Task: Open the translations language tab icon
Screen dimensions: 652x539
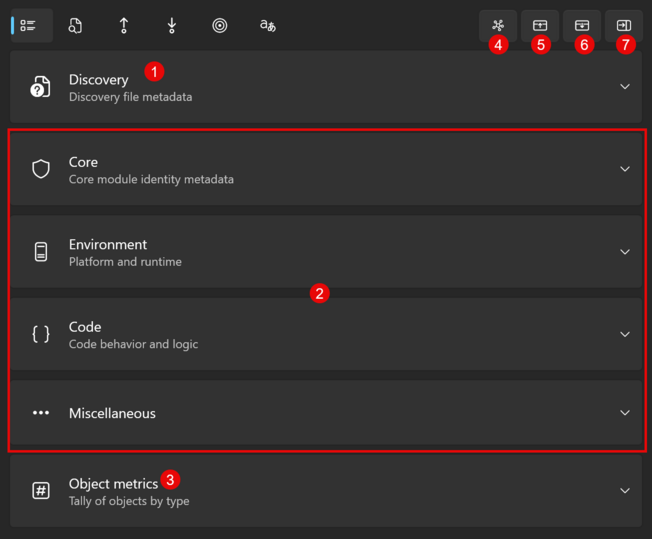Action: coord(267,26)
